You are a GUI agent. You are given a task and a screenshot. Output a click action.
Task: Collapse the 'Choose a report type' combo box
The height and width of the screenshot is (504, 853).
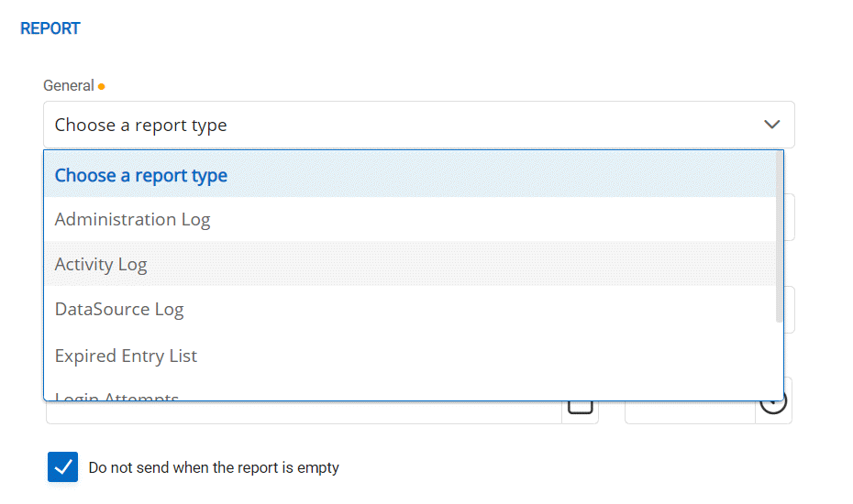tap(404, 125)
